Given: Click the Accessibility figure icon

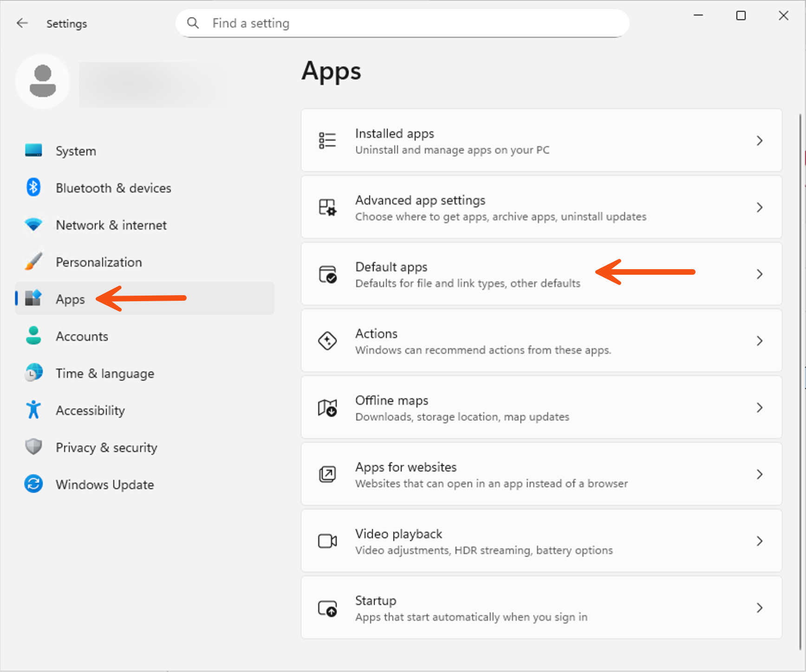Looking at the screenshot, I should [x=33, y=409].
